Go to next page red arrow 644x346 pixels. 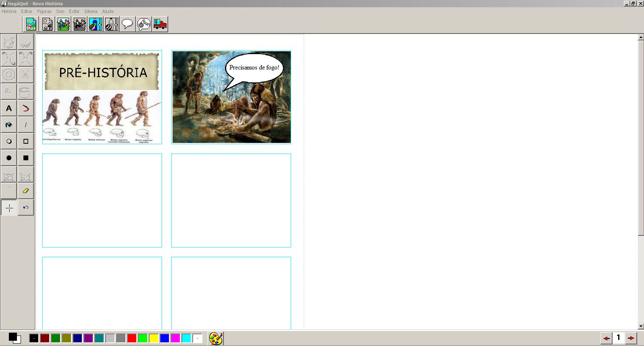631,338
